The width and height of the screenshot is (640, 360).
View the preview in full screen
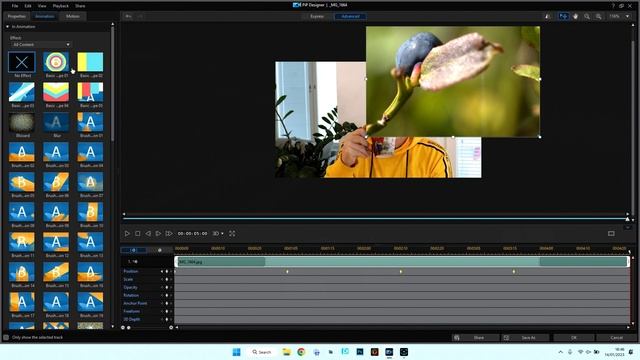coord(232,233)
